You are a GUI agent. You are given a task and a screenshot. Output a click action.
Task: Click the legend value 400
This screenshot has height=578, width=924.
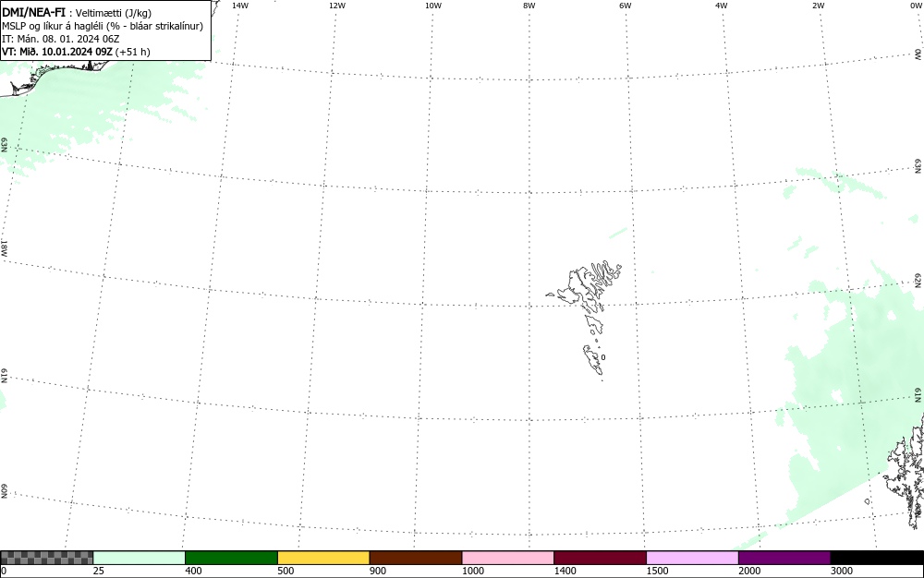tap(193, 571)
